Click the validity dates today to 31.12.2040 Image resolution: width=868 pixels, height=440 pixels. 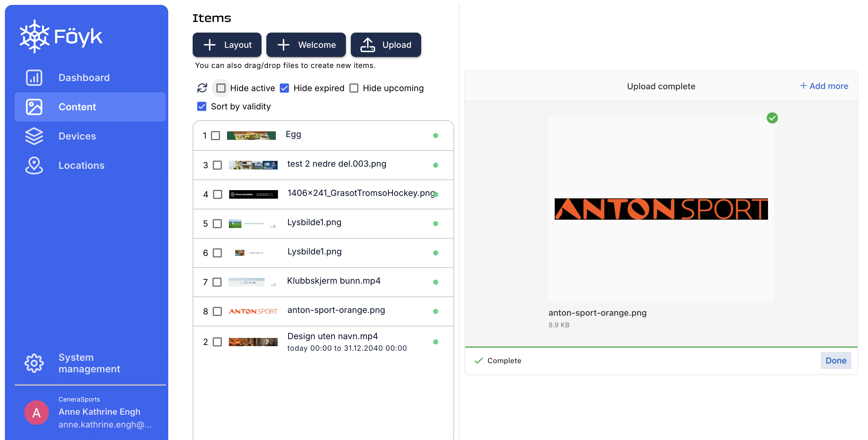pyautogui.click(x=347, y=348)
